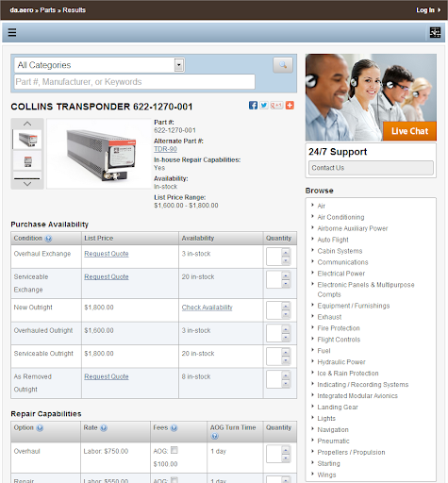Open the hamburger menu icon
The height and width of the screenshot is (483, 448).
point(12,32)
